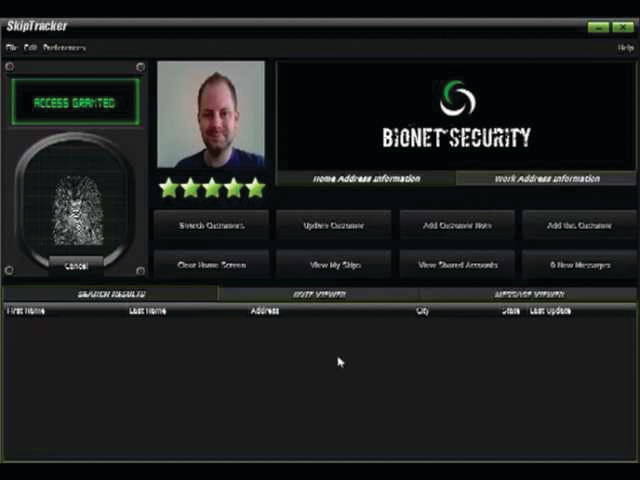Switch to Work Address Information tab
640x480 pixels.
coord(546,178)
